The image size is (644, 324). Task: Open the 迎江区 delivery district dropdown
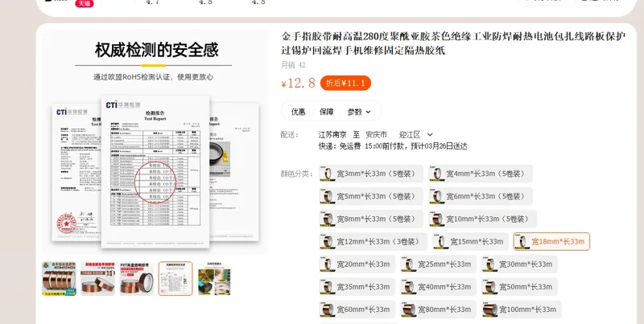(x=416, y=134)
